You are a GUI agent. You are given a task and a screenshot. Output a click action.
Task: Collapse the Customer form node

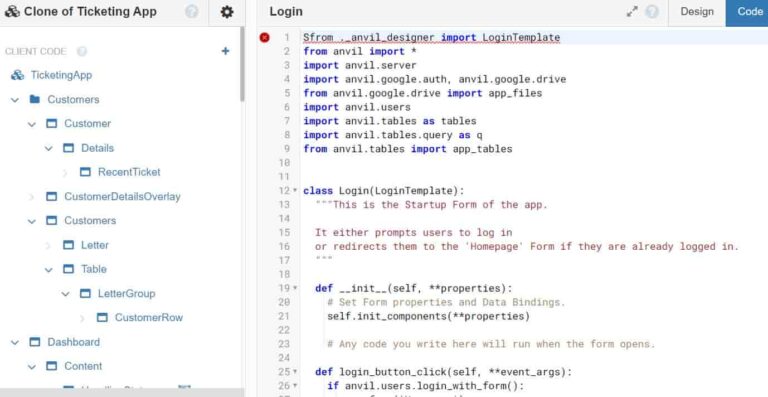(x=32, y=124)
